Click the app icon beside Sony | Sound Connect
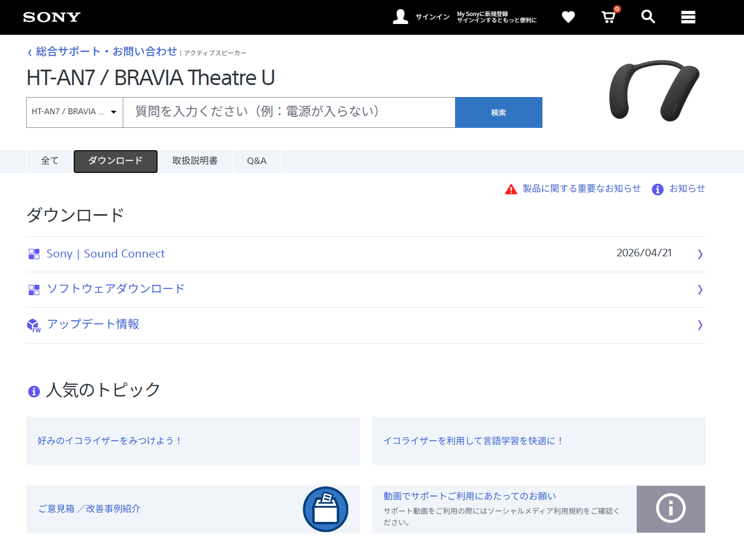This screenshot has width=744, height=560. (x=34, y=254)
